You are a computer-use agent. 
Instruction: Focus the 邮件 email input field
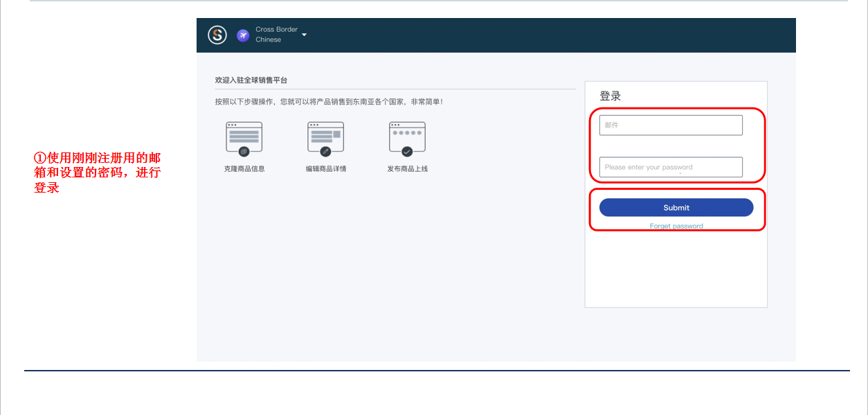pyautogui.click(x=671, y=125)
